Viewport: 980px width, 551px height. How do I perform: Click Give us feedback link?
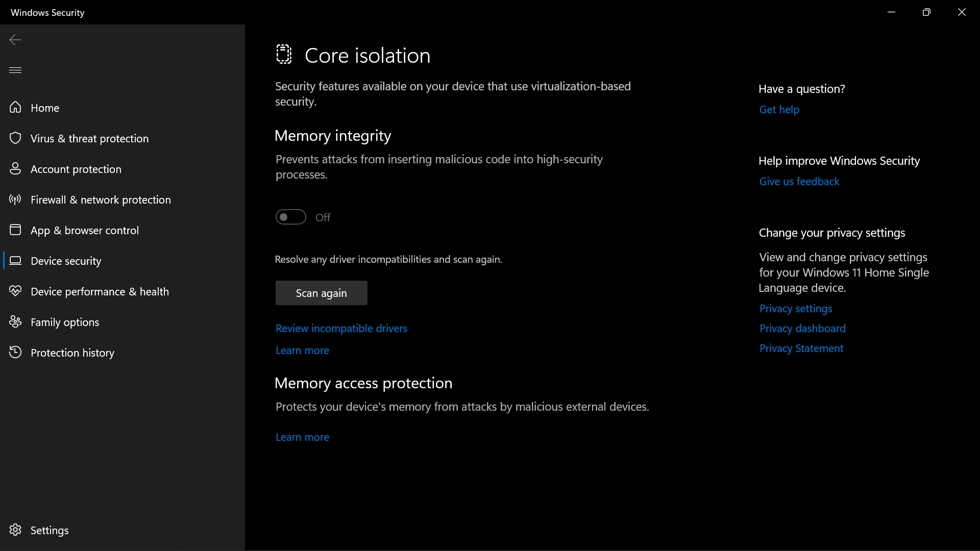[x=799, y=182]
